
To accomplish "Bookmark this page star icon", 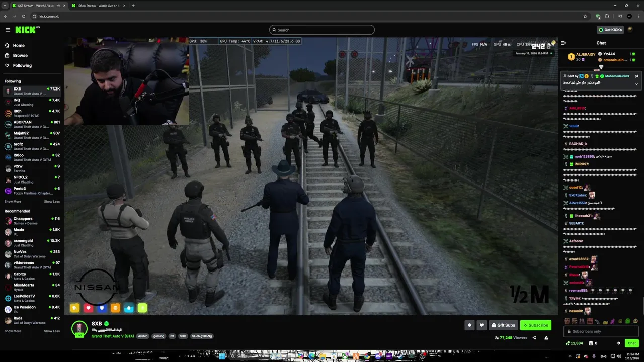I will pos(585,16).
